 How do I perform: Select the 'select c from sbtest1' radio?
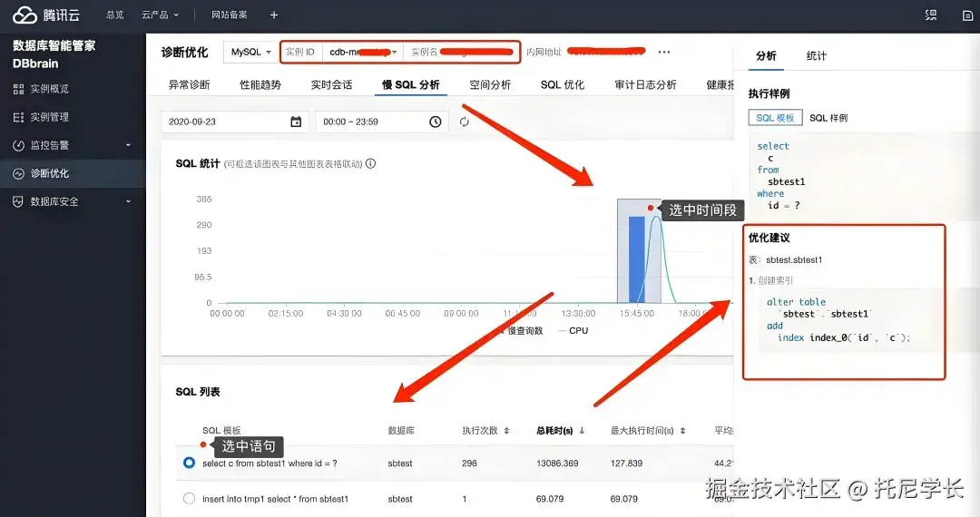189,463
